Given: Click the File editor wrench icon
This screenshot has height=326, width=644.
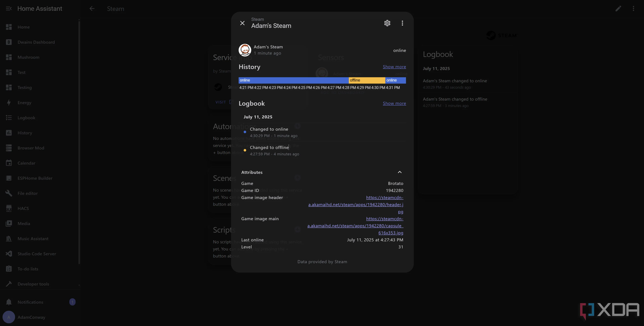Looking at the screenshot, I should (9, 193).
